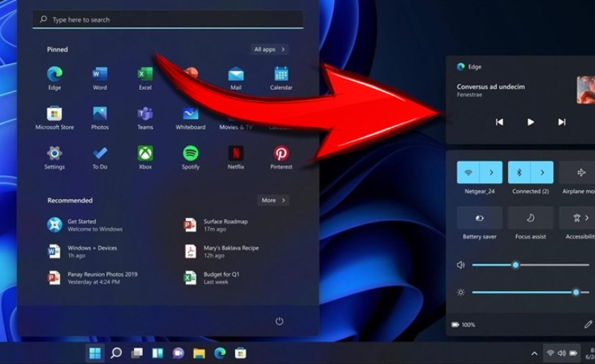Click the media album art thumbnail

[x=586, y=90]
